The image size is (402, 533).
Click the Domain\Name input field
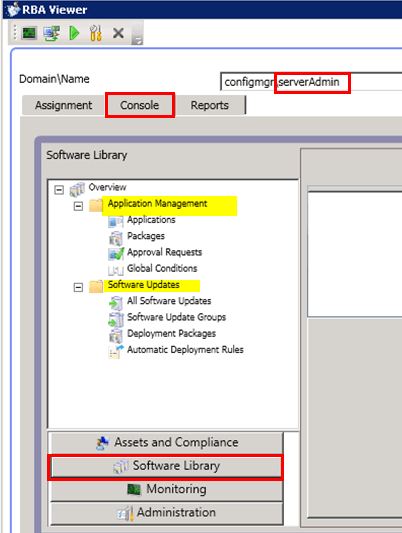point(311,82)
